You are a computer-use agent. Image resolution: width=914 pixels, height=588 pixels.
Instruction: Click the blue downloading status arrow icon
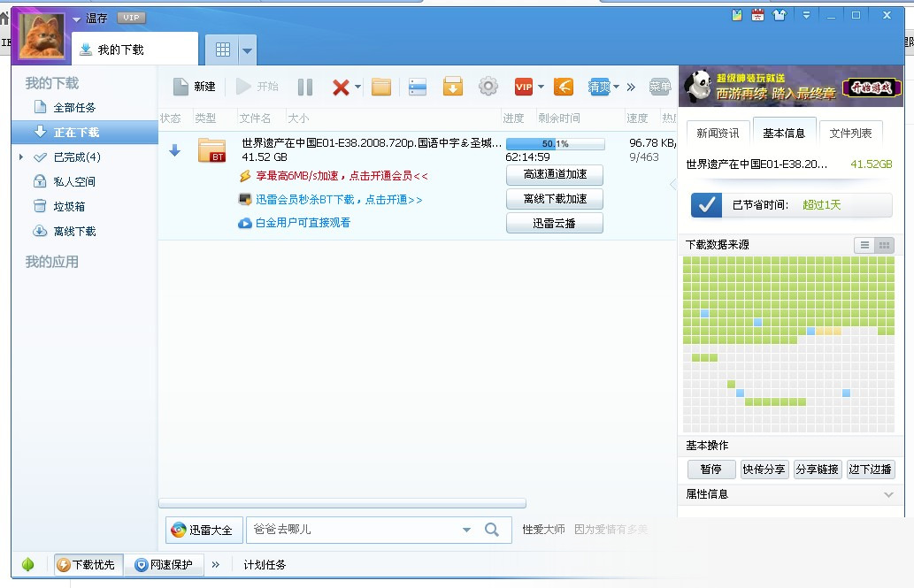[174, 151]
